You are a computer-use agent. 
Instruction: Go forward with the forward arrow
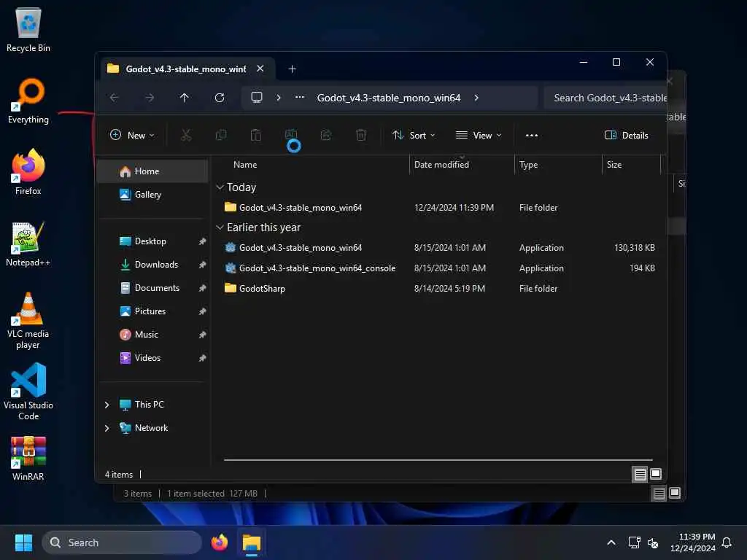(150, 98)
